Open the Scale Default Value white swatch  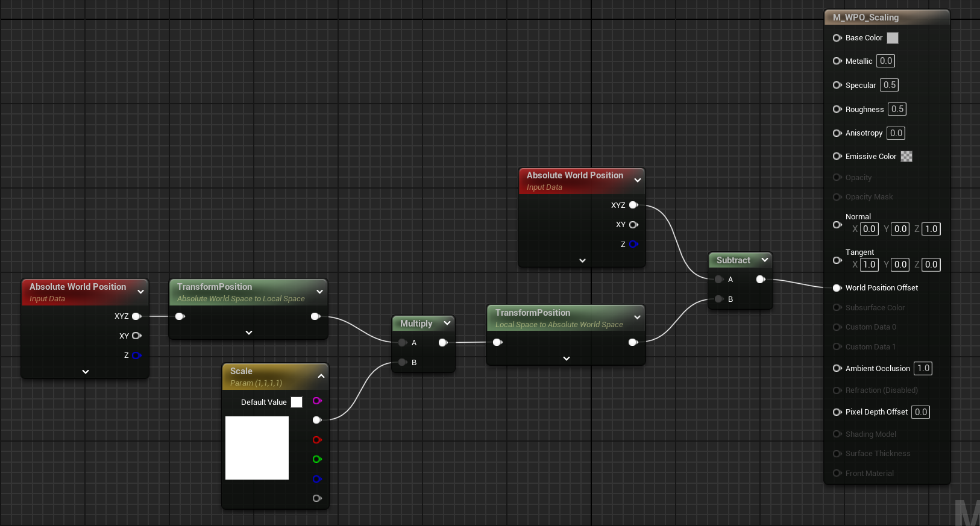(x=297, y=402)
